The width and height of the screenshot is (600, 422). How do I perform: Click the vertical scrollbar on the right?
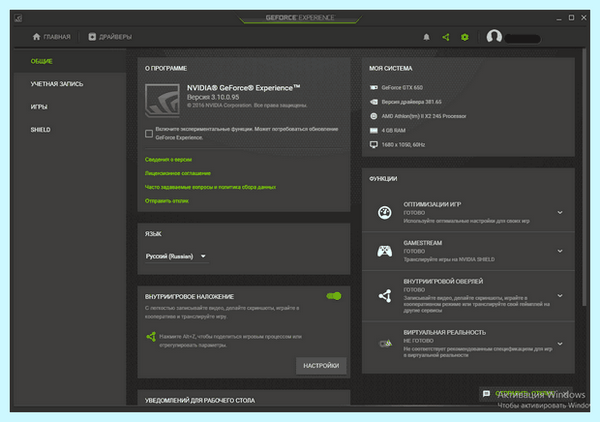point(584,178)
